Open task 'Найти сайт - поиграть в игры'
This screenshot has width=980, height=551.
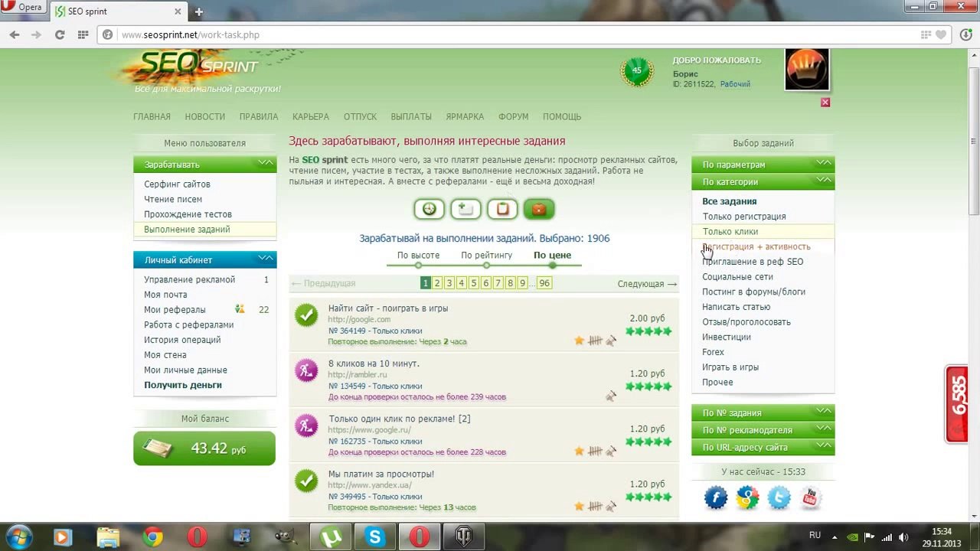[388, 308]
